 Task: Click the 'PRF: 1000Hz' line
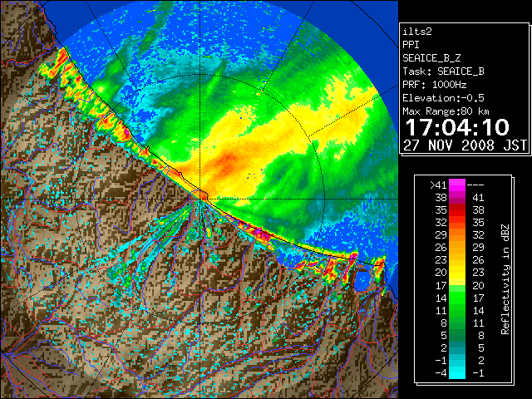(435, 85)
